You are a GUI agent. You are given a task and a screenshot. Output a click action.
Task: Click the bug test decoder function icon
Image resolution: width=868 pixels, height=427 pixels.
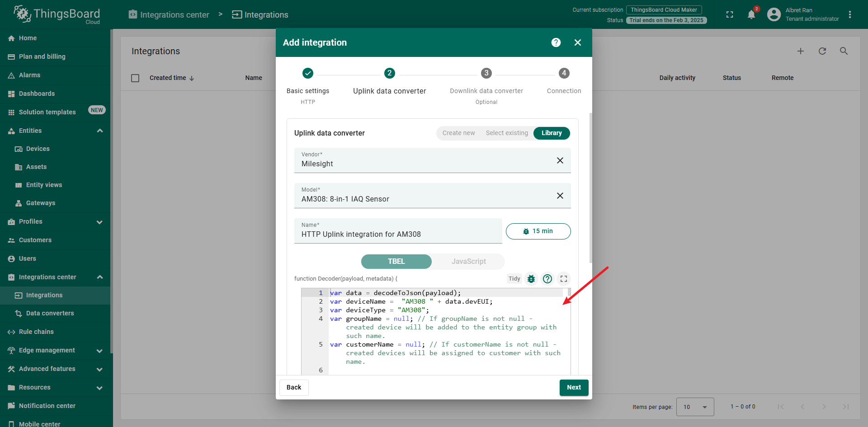click(x=531, y=279)
